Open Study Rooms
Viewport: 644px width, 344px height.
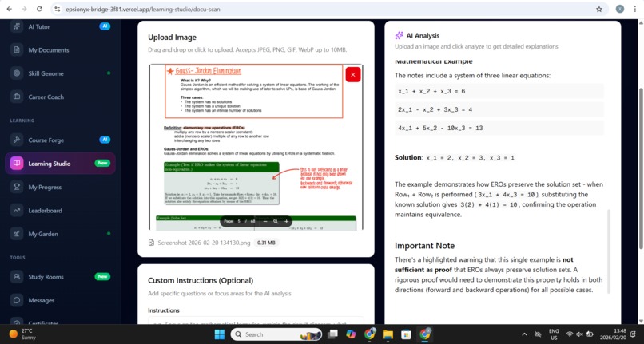point(60,277)
